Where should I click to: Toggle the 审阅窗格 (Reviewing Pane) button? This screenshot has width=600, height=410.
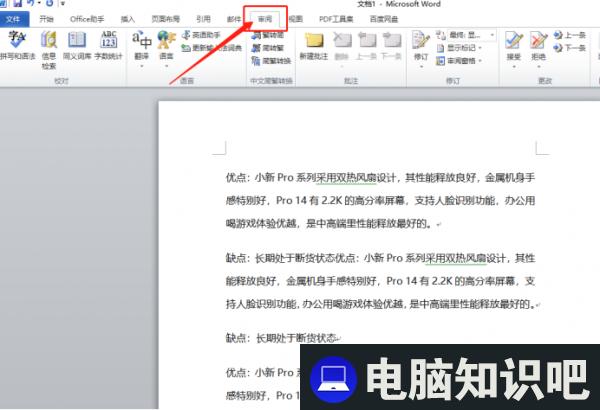[455, 60]
